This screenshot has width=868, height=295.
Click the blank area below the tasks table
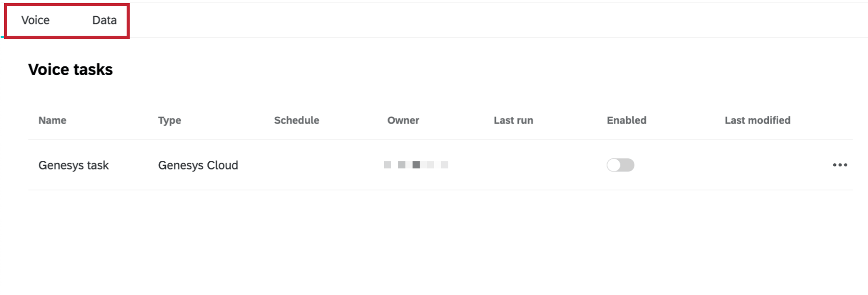[x=434, y=240]
